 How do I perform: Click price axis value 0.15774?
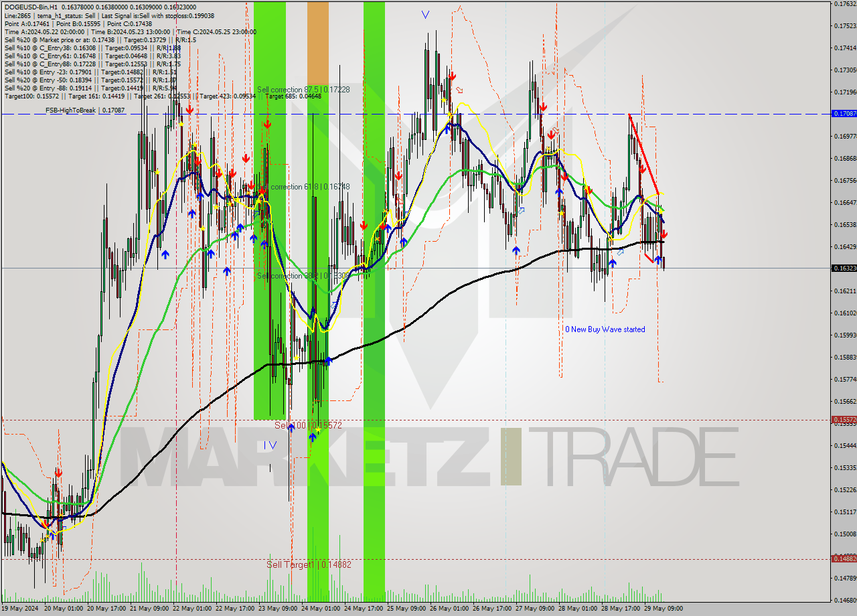coord(845,380)
